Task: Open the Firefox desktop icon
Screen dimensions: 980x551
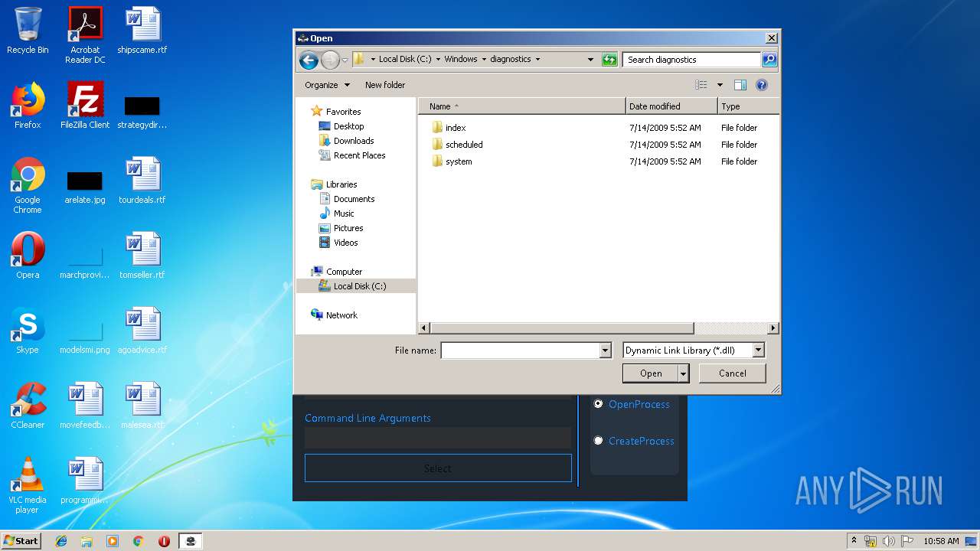Action: click(x=28, y=106)
